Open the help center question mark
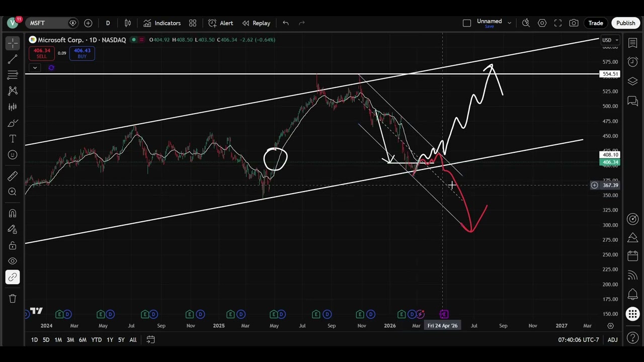644x362 pixels. pos(633,338)
